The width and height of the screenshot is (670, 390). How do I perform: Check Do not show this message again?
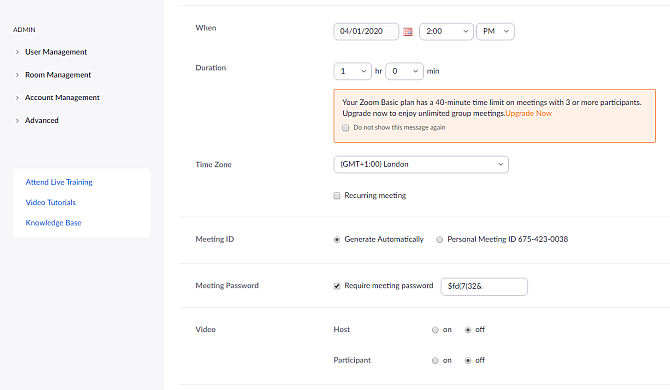coord(346,128)
